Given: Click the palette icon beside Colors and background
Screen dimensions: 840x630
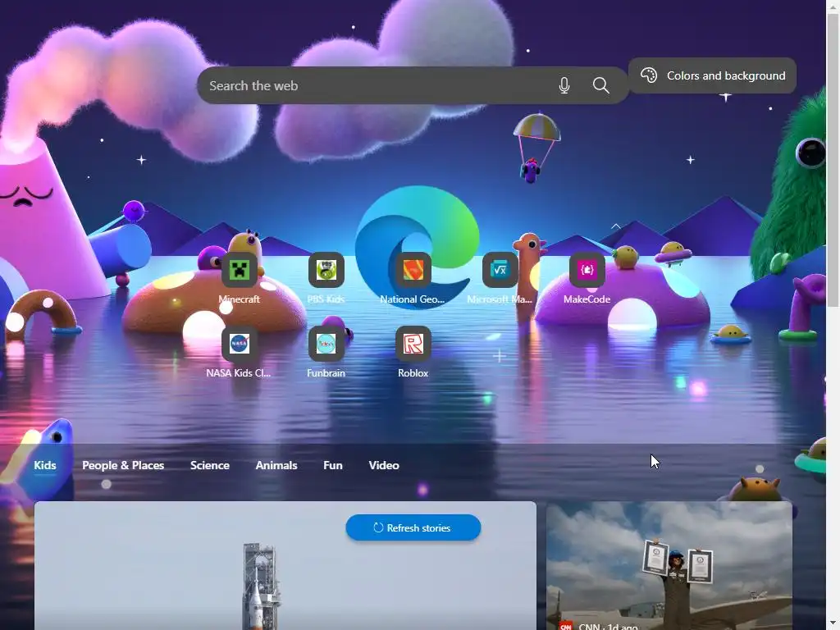Looking at the screenshot, I should pyautogui.click(x=649, y=75).
